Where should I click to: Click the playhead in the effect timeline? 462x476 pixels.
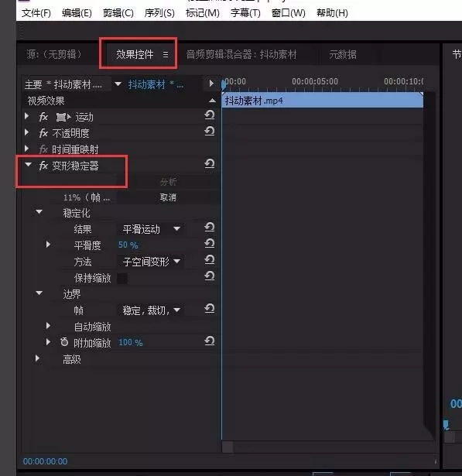pos(224,84)
